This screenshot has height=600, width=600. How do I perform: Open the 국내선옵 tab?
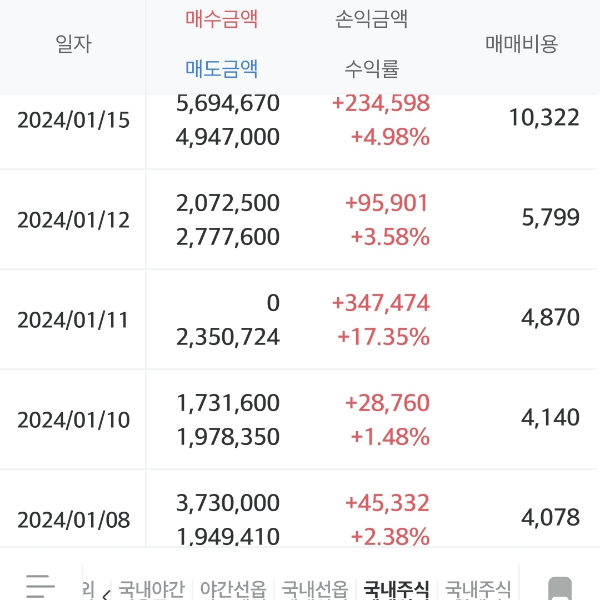[x=315, y=589]
